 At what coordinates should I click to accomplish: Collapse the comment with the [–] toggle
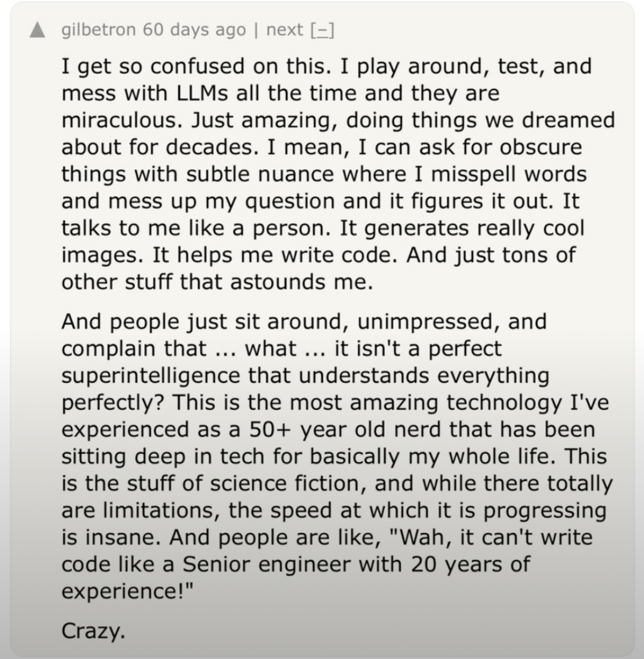tap(323, 29)
